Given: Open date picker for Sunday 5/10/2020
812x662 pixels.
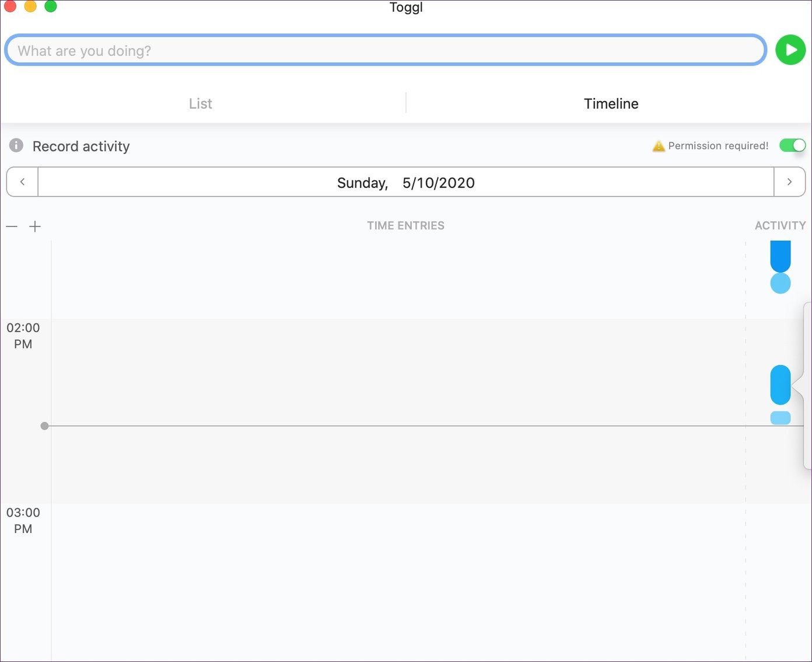Looking at the screenshot, I should [x=406, y=182].
